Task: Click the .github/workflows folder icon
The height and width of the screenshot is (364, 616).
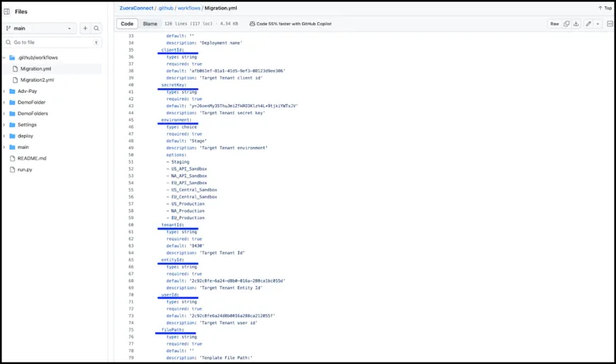Action: pos(12,58)
